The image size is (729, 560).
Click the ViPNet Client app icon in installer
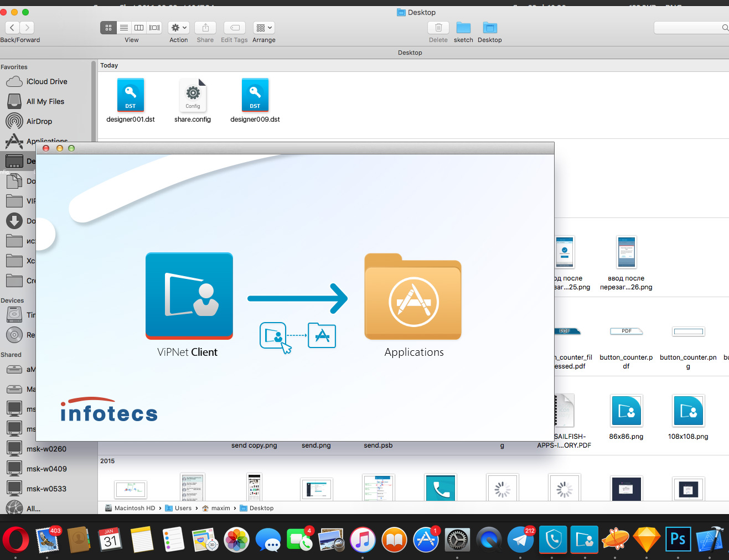(189, 296)
